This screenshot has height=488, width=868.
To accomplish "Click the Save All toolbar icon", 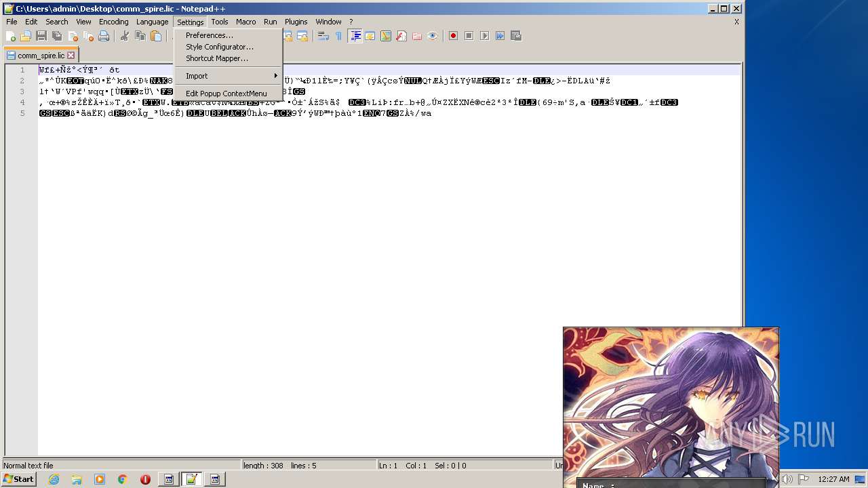I will click(57, 36).
